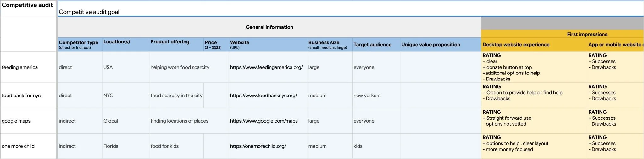Select google maps' empty unique value proposition cell

click(441, 121)
